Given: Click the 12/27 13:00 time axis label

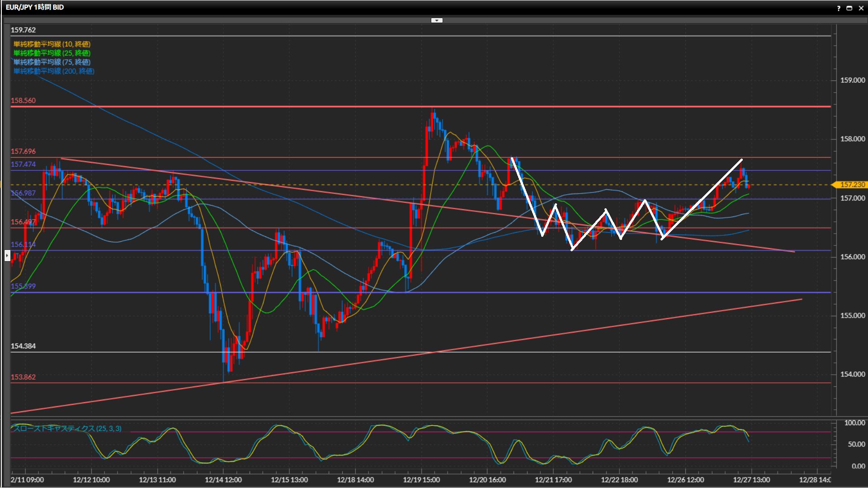Looking at the screenshot, I should tap(751, 480).
